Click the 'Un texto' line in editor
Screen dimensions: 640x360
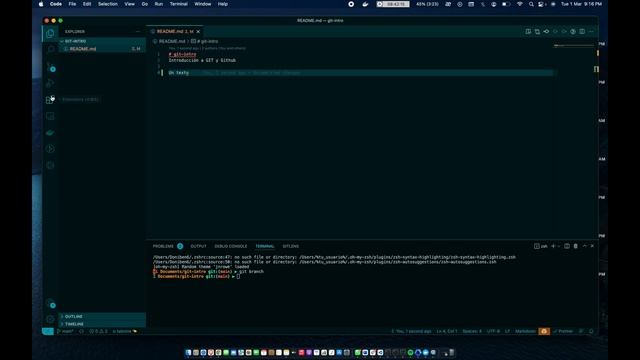(x=179, y=73)
